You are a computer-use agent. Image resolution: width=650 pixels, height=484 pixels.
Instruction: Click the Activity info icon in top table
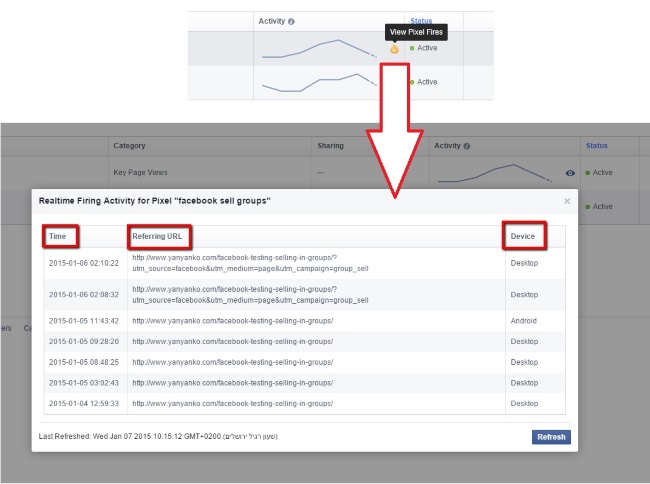click(x=291, y=22)
